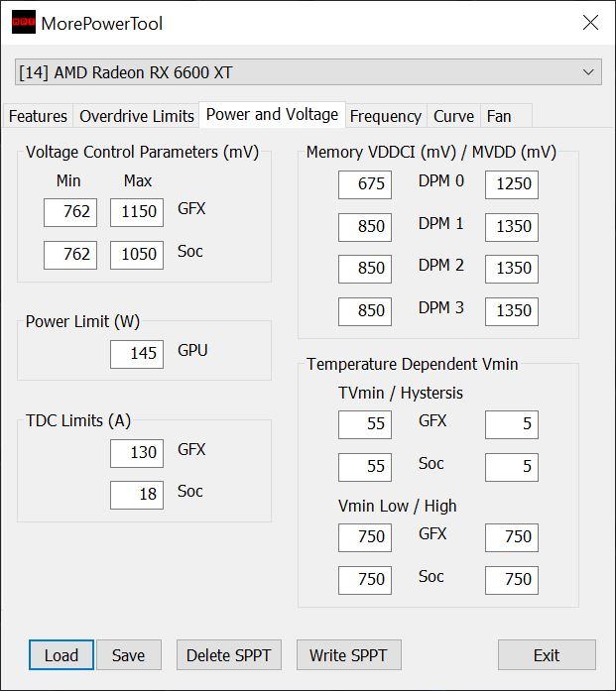This screenshot has width=616, height=691.
Task: Open the AMD Radeon RX 6600 XT device dropdown
Action: (x=308, y=72)
